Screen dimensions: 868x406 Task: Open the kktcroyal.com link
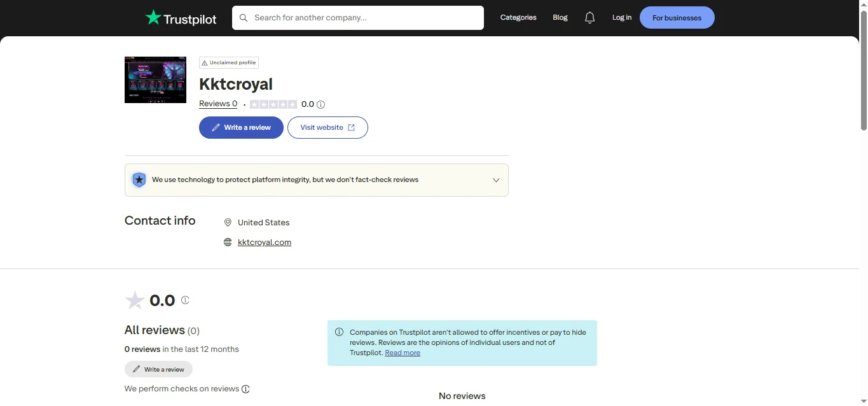[265, 242]
